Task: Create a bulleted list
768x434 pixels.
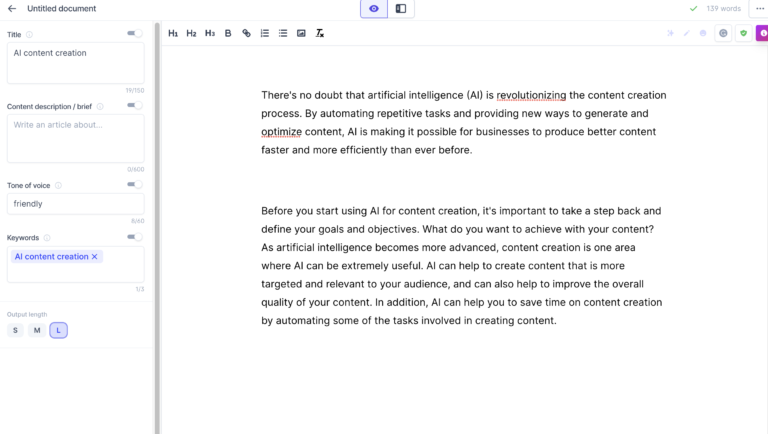Action: click(283, 33)
